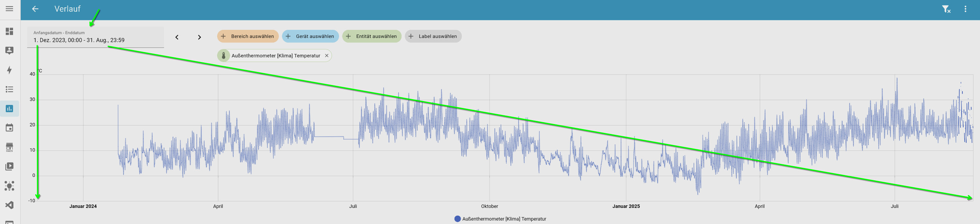980x224 pixels.
Task: Click "Bereich auswählen" chip
Action: tap(248, 36)
